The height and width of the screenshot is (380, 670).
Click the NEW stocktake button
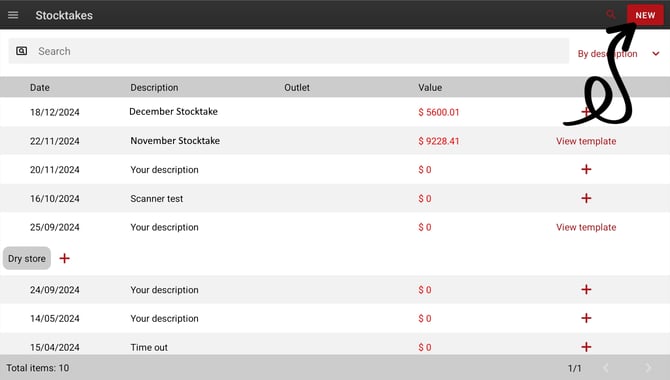[x=645, y=15]
